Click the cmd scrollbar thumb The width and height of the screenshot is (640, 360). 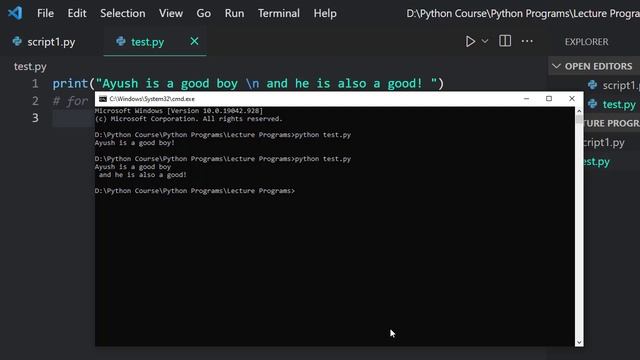(x=579, y=120)
